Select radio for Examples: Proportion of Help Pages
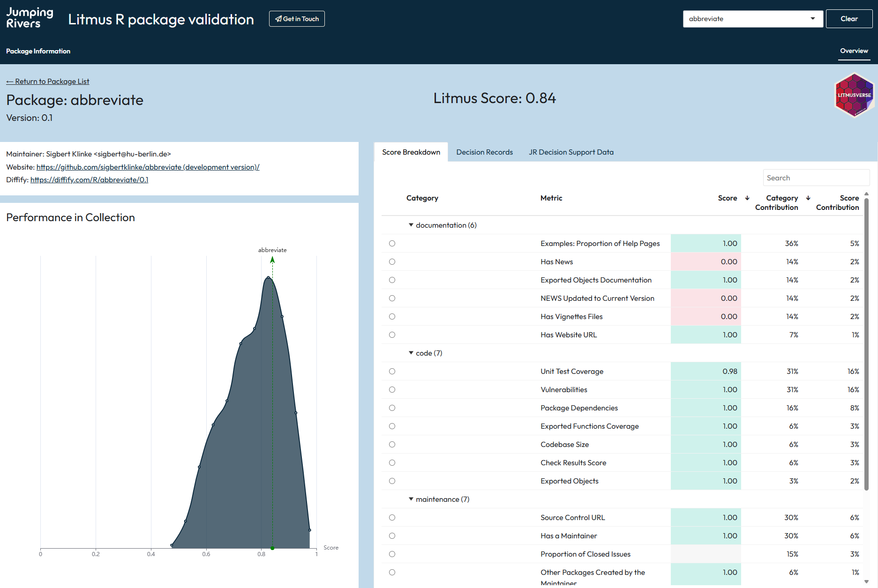Image resolution: width=878 pixels, height=588 pixels. (392, 244)
